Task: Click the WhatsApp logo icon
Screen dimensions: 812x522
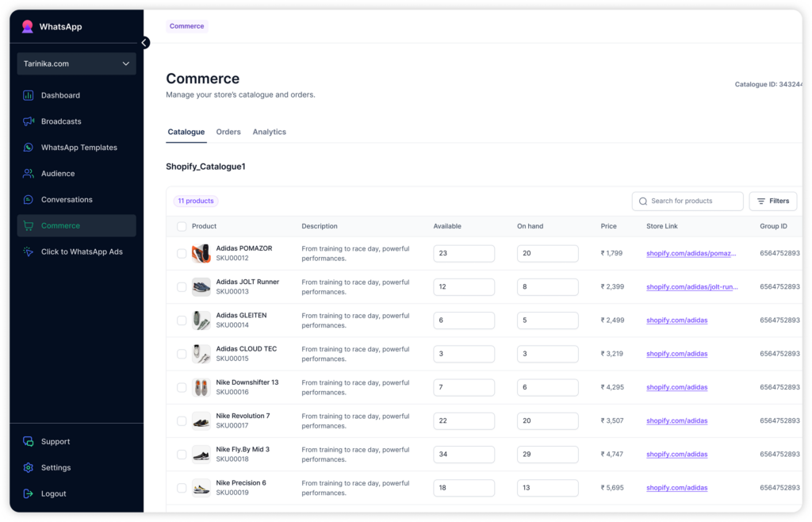Action: (28, 26)
